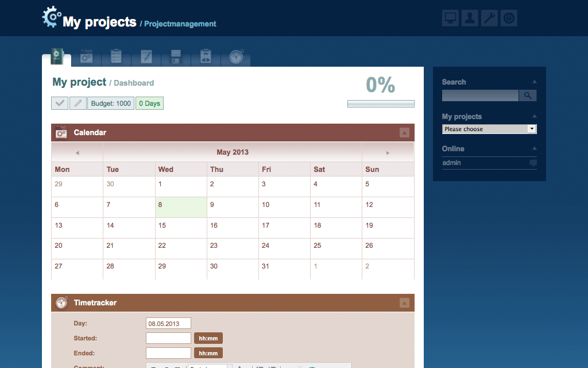The width and height of the screenshot is (588, 368).
Task: Click the hh:mm button beside Started
Action: click(x=208, y=338)
